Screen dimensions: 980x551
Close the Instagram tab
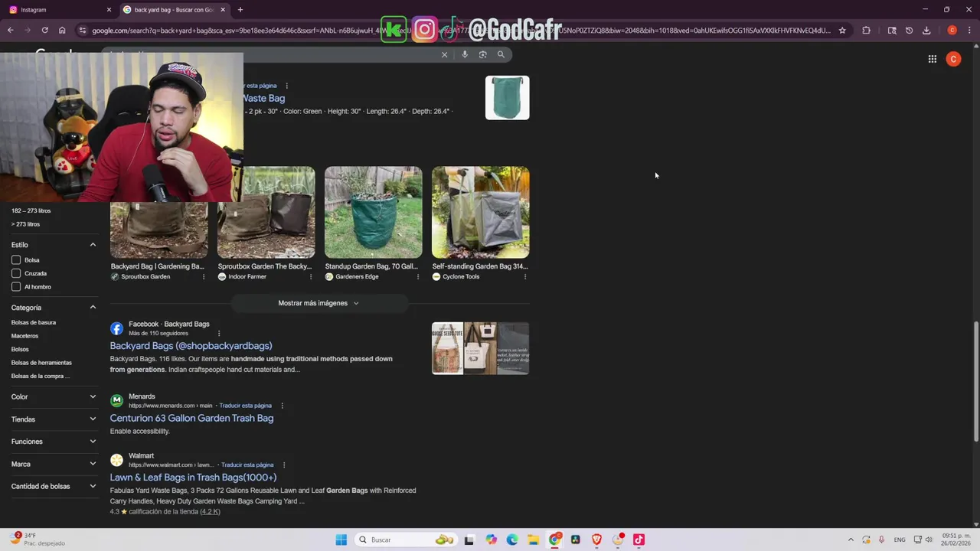click(109, 10)
